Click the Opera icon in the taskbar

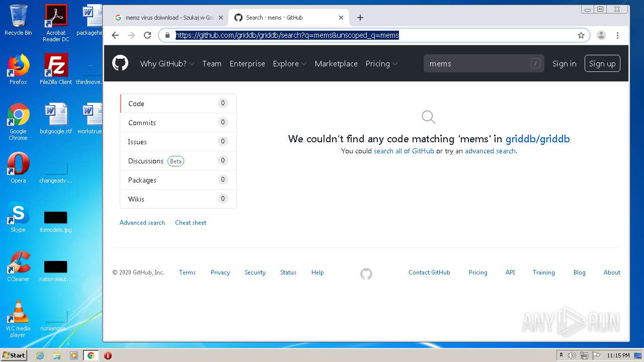tap(108, 355)
